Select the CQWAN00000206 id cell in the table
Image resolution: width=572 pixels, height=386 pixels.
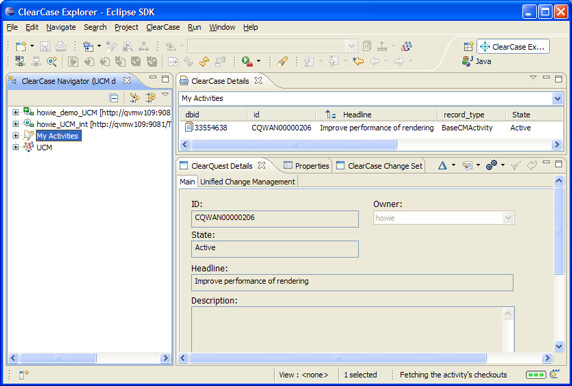click(x=281, y=128)
